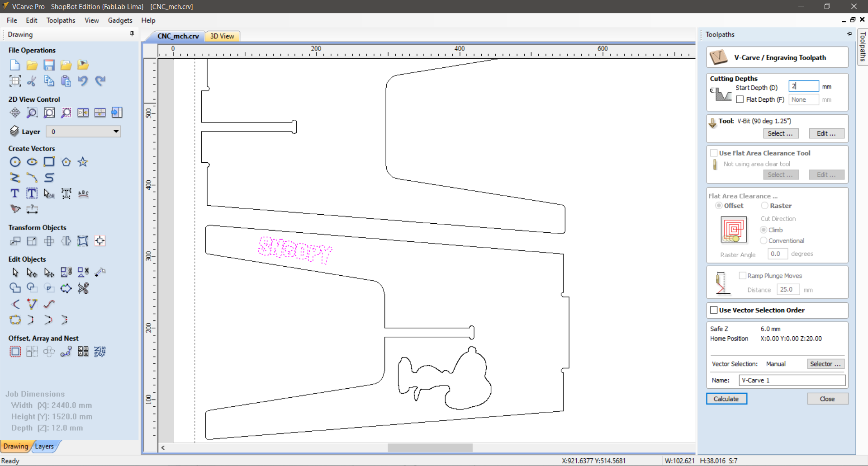
Task: Close the V-Carve toolpath form
Action: [827, 399]
